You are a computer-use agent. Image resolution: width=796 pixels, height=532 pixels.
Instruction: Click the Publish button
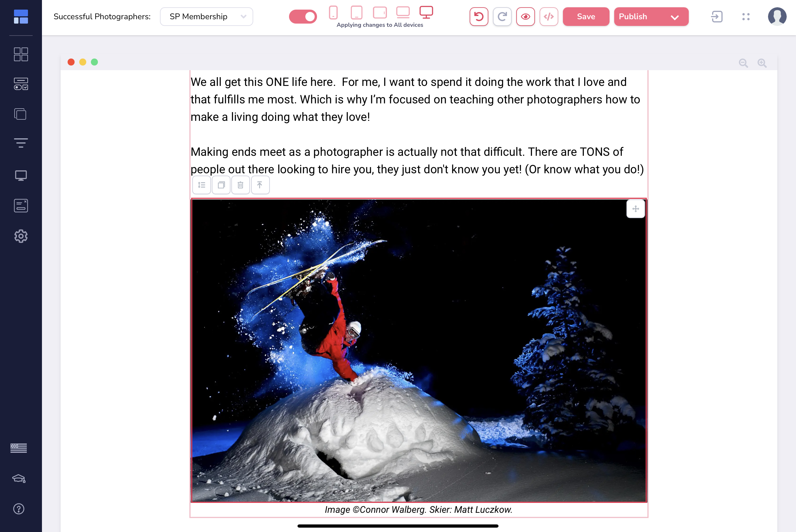pyautogui.click(x=633, y=17)
